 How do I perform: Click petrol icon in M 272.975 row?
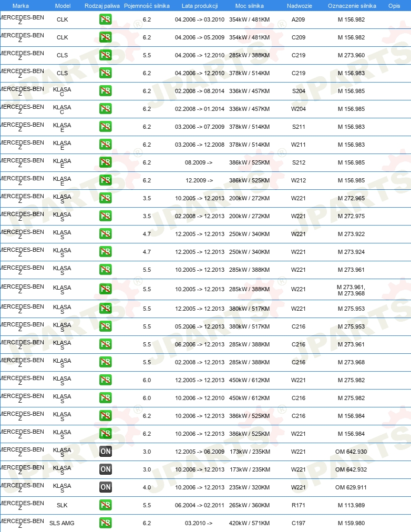[x=106, y=216]
